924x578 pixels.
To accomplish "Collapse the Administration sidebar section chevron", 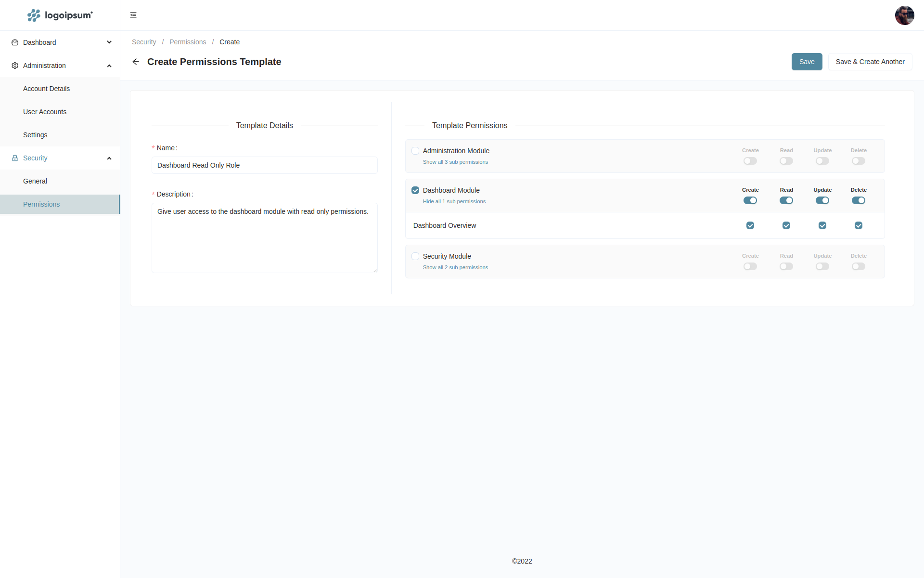I will click(109, 66).
